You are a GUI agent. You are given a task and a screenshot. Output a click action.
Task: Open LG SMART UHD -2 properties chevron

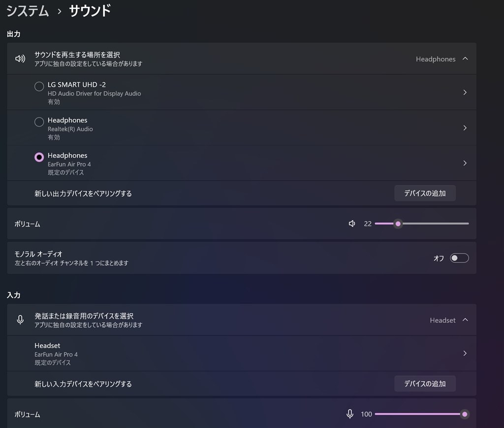(465, 92)
